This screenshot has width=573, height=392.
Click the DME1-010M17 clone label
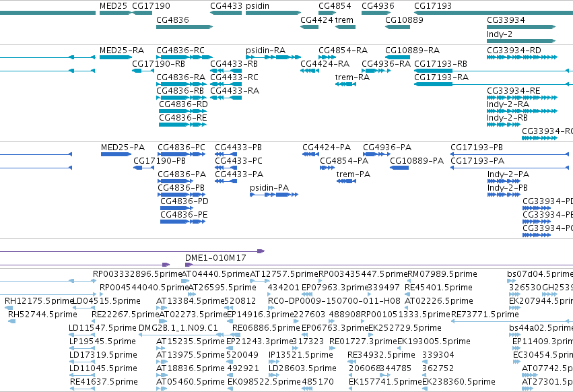pos(215,258)
